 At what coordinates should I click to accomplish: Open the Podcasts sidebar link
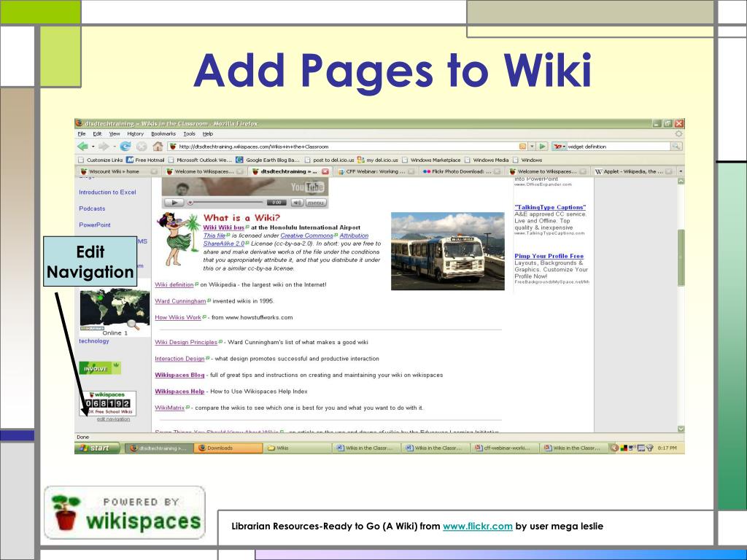click(x=92, y=209)
